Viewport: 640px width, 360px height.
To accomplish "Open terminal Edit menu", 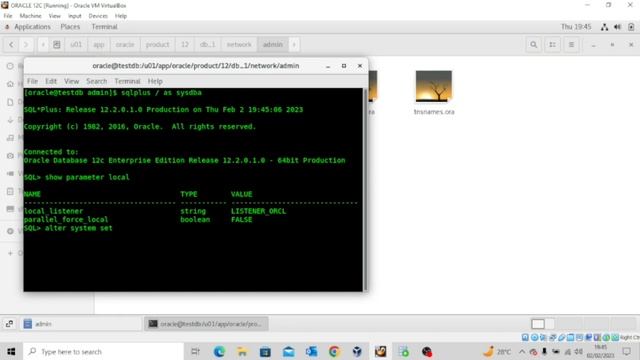I will 51,81.
